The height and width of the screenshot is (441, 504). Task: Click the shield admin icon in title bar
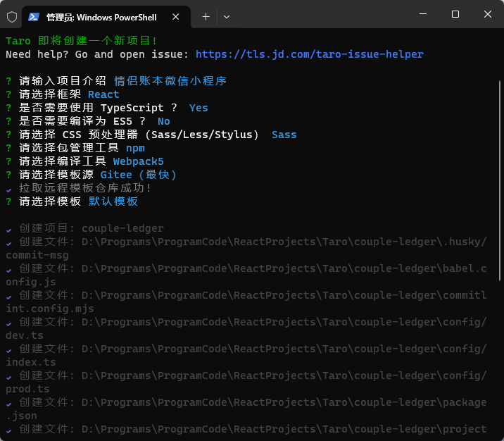coord(12,17)
